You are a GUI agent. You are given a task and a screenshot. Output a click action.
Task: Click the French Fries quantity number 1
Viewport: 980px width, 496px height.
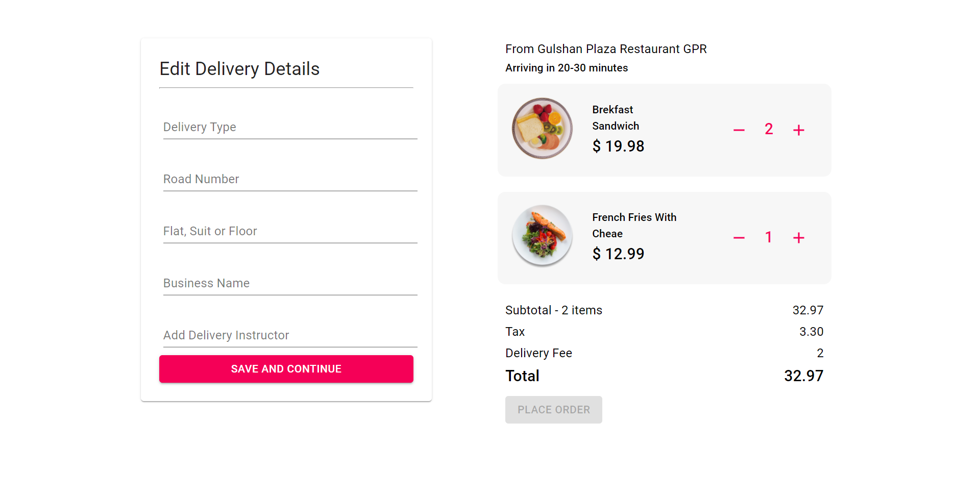click(769, 237)
